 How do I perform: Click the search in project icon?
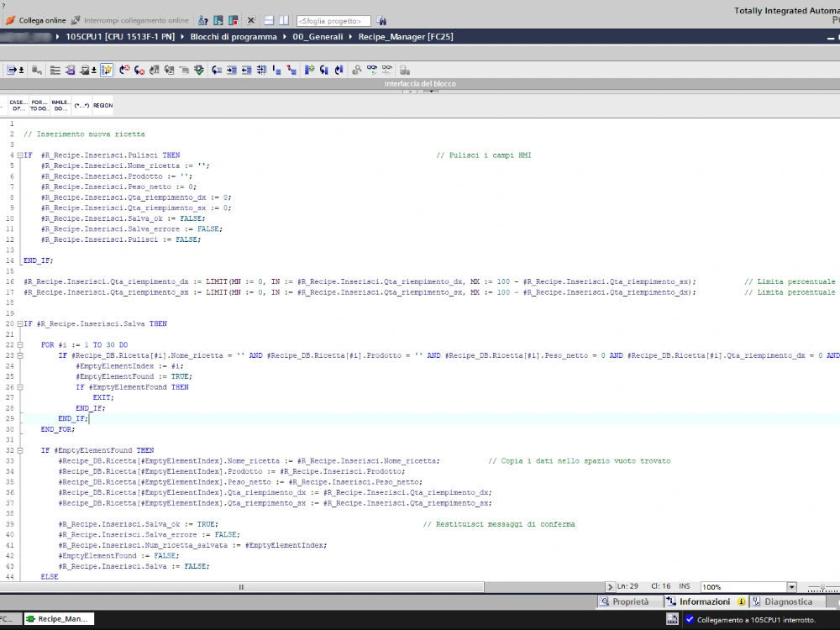point(381,20)
